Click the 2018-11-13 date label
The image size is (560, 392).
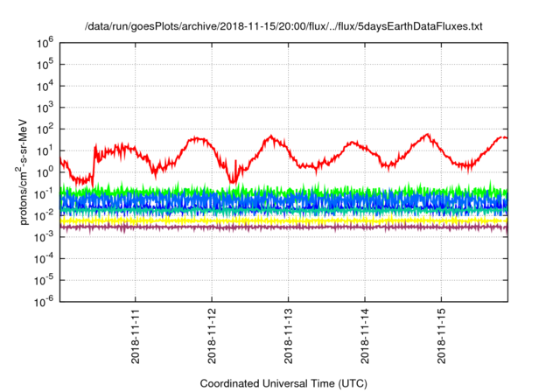click(x=288, y=337)
